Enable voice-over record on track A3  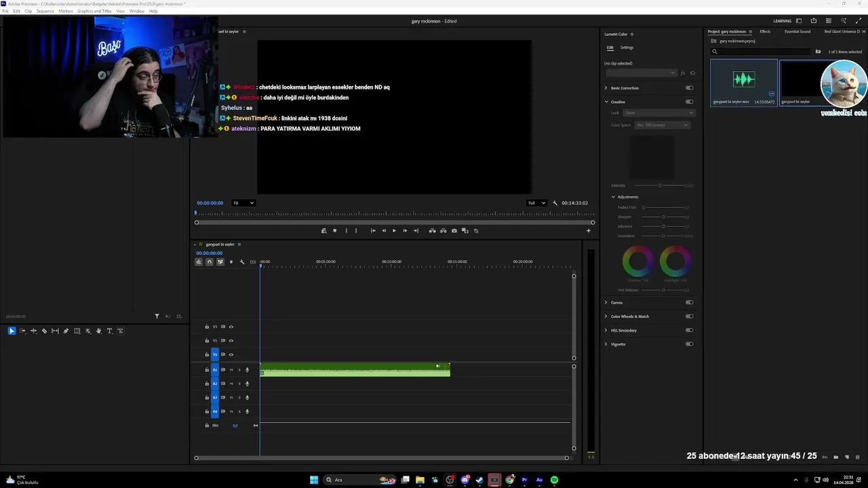[247, 398]
